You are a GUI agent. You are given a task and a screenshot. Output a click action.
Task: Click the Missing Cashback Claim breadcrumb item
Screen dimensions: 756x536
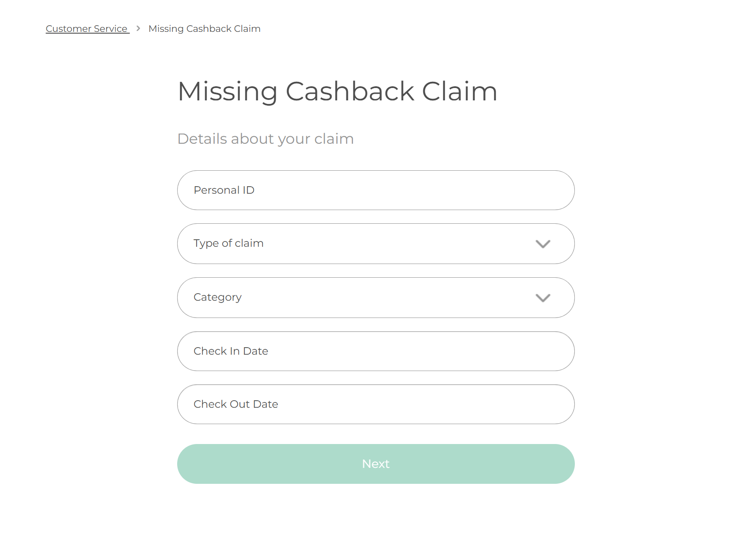[204, 28]
